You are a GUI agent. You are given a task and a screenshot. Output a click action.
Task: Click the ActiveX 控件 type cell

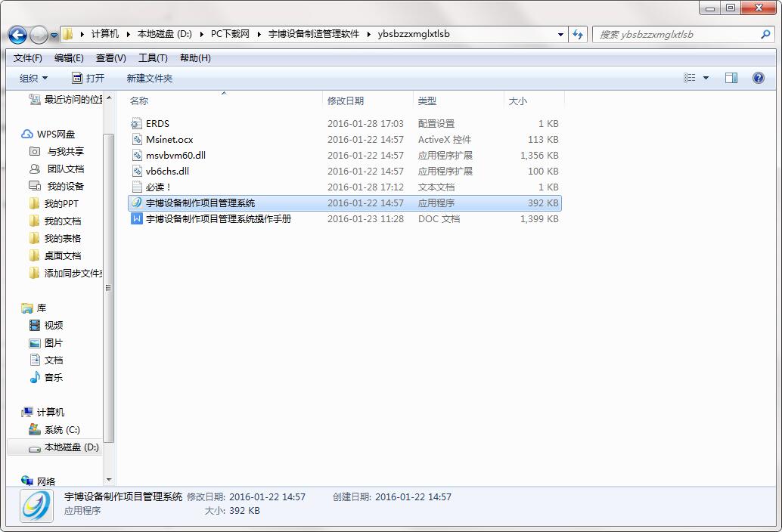pyautogui.click(x=445, y=140)
